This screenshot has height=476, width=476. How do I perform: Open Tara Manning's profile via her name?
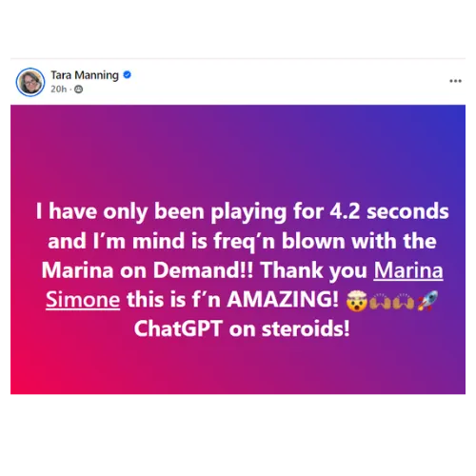[85, 75]
